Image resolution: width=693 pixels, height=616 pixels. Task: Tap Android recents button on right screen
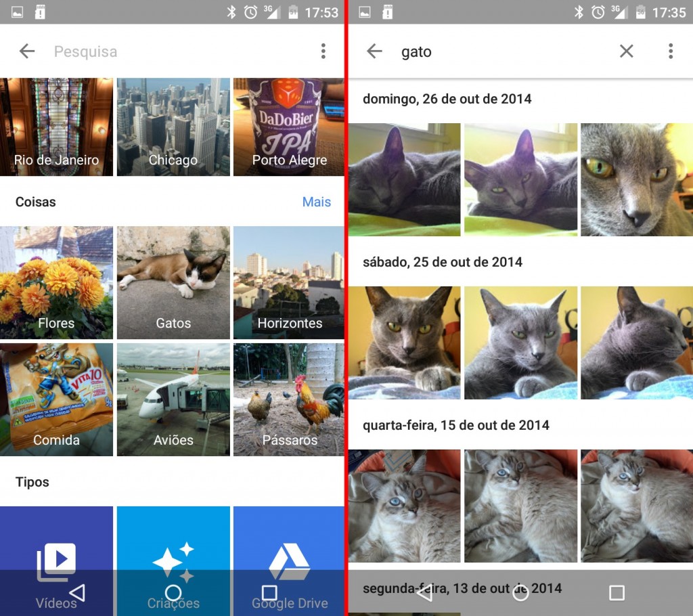click(617, 592)
